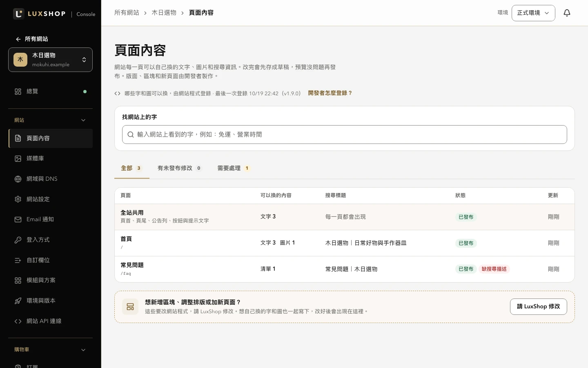
Task: Click 清單 1 in 常見問題 row
Action: pyautogui.click(x=268, y=269)
